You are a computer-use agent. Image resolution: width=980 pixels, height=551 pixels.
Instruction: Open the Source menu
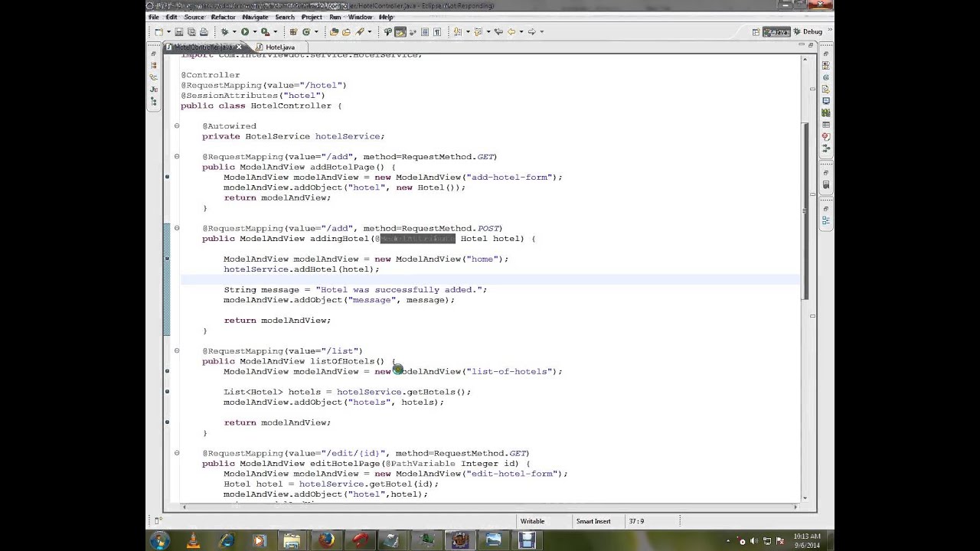coord(194,17)
